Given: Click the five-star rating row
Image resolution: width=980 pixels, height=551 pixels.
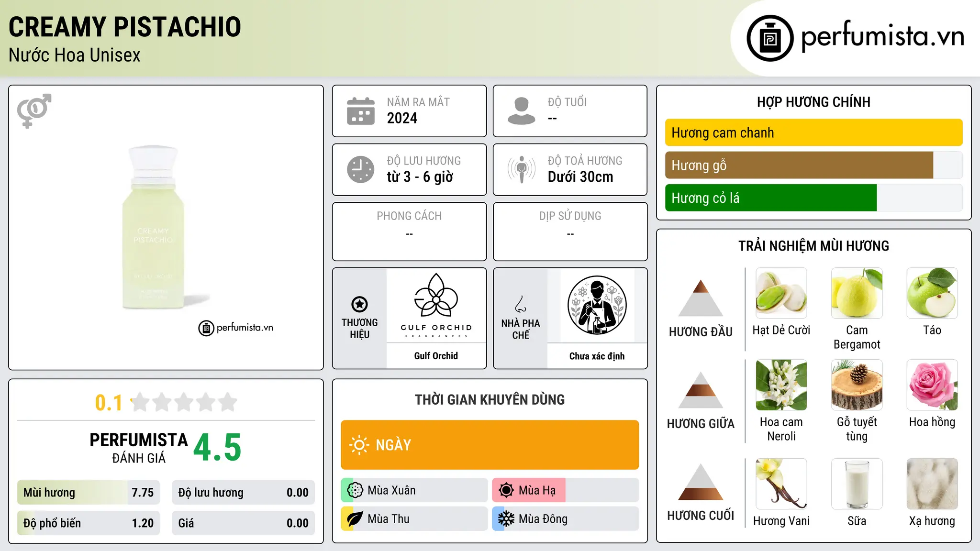Looking at the screenshot, I should pos(184,402).
